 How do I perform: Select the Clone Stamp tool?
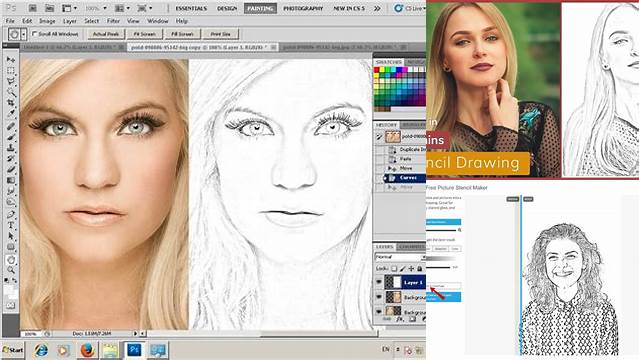click(11, 148)
